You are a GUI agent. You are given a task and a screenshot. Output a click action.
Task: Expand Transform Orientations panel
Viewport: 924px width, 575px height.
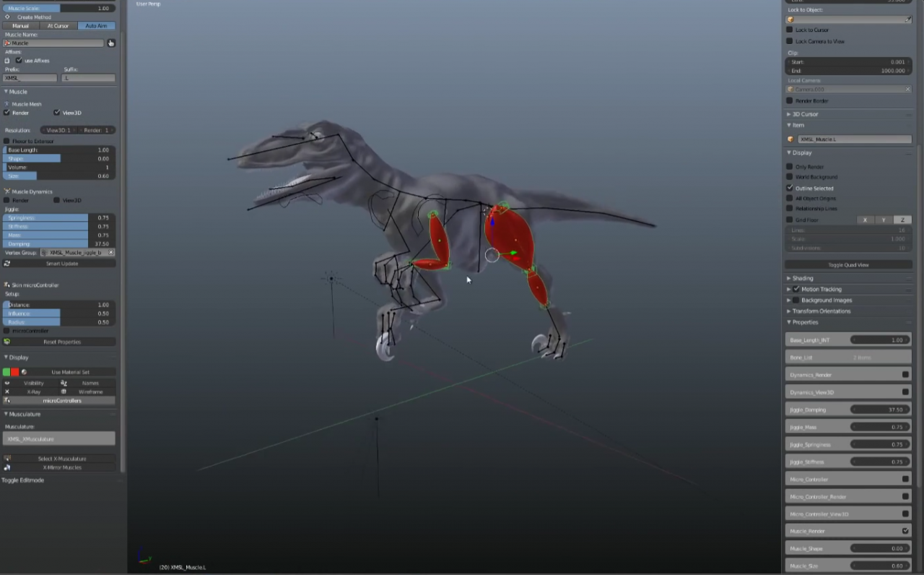788,311
